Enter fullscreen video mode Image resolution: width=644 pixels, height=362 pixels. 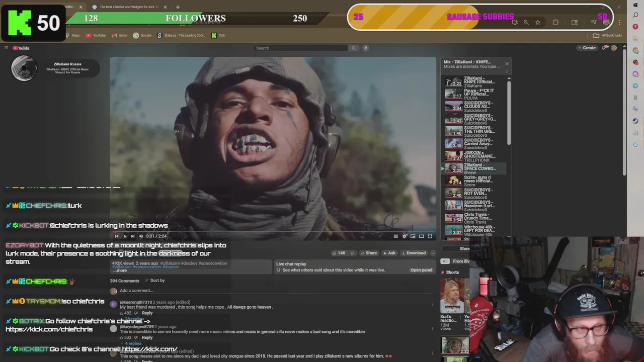(430, 236)
